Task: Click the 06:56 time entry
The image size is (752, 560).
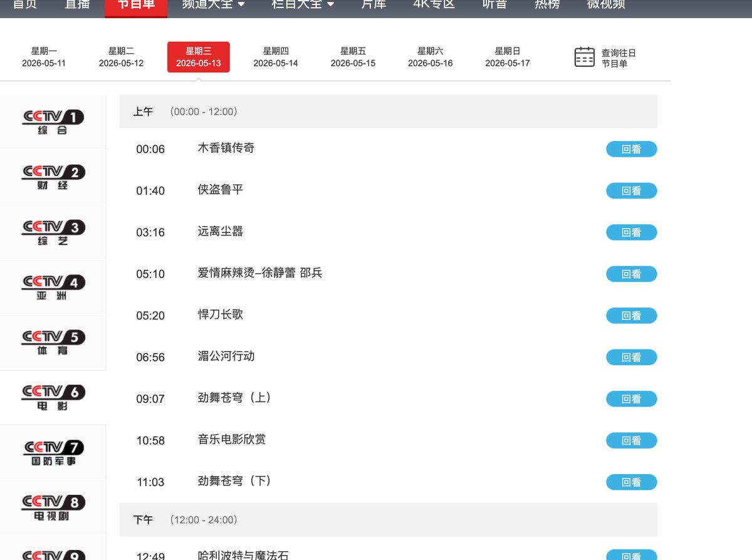Action: pyautogui.click(x=150, y=358)
